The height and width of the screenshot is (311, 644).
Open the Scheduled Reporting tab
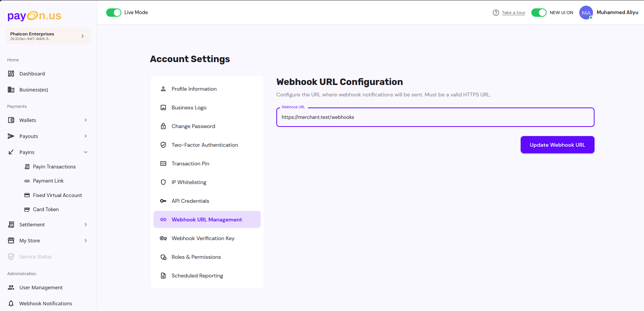click(x=207, y=276)
